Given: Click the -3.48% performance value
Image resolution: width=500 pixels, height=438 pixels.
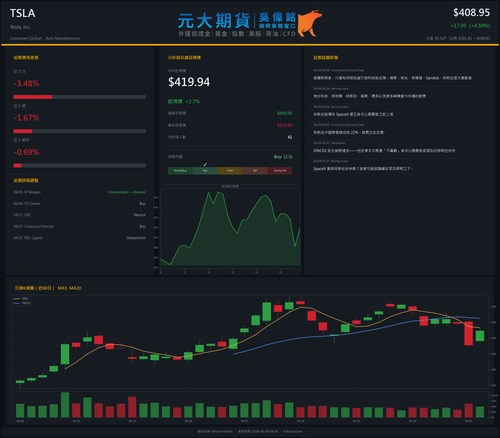Looking at the screenshot, I should pyautogui.click(x=26, y=83).
